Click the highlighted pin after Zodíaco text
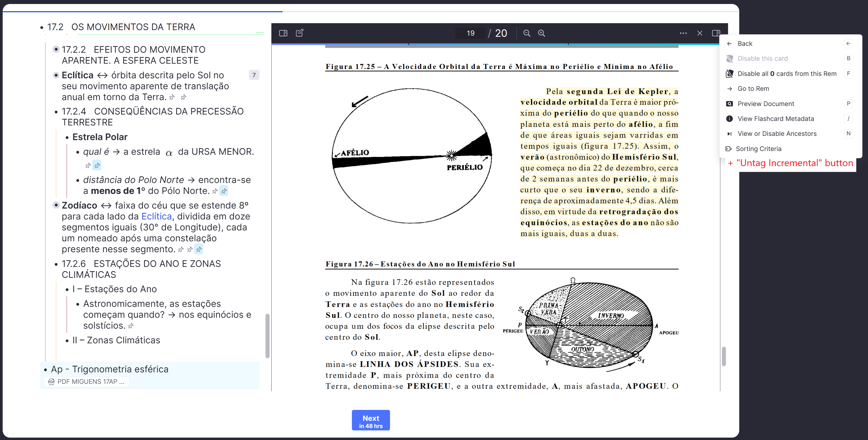Image resolution: width=868 pixels, height=440 pixels. 199,250
